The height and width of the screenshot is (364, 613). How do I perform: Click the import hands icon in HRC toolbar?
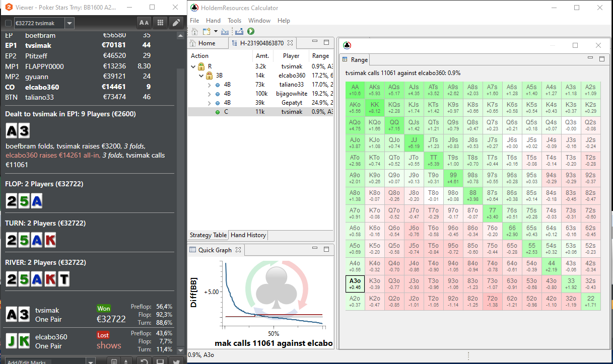[225, 31]
